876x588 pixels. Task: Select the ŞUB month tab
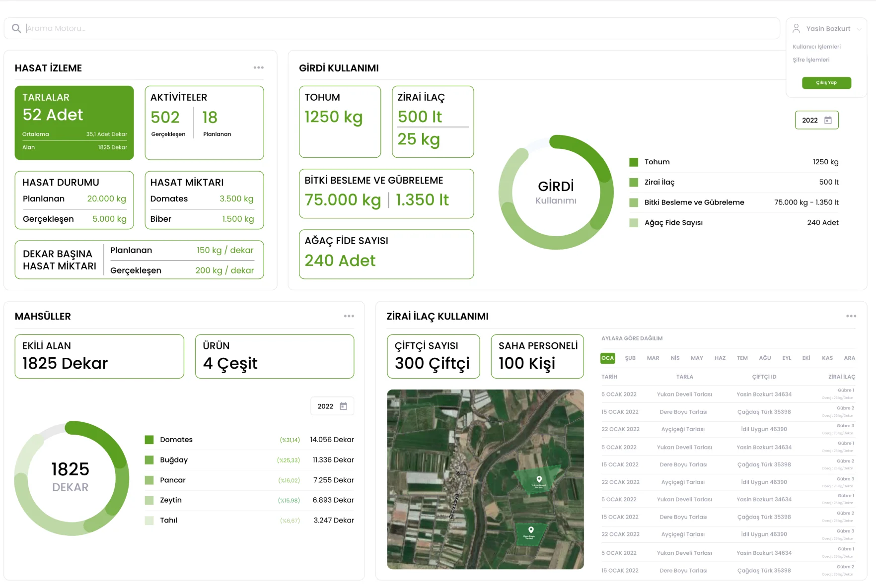point(630,358)
